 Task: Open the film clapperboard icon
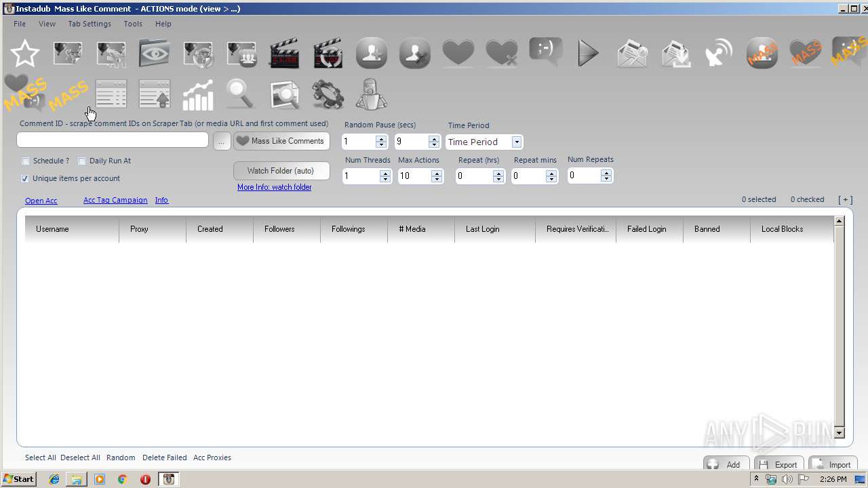pyautogui.click(x=285, y=54)
